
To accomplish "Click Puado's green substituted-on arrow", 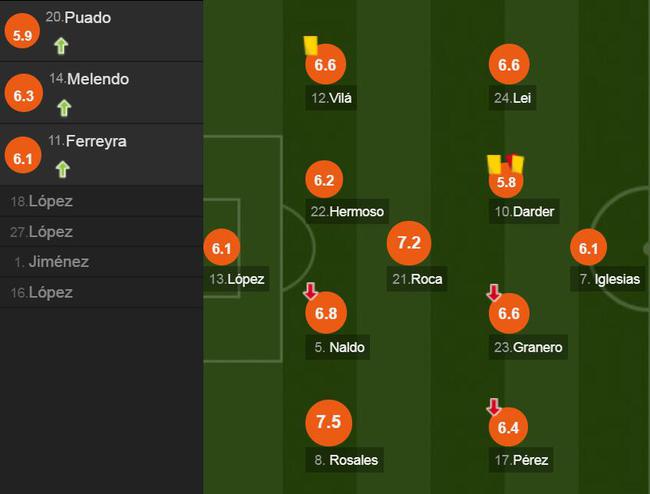I will click(x=61, y=46).
